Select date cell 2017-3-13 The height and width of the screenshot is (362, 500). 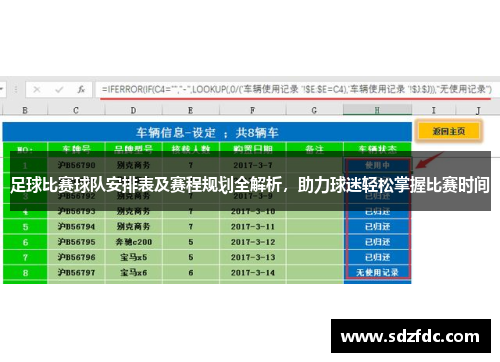pyautogui.click(x=253, y=258)
